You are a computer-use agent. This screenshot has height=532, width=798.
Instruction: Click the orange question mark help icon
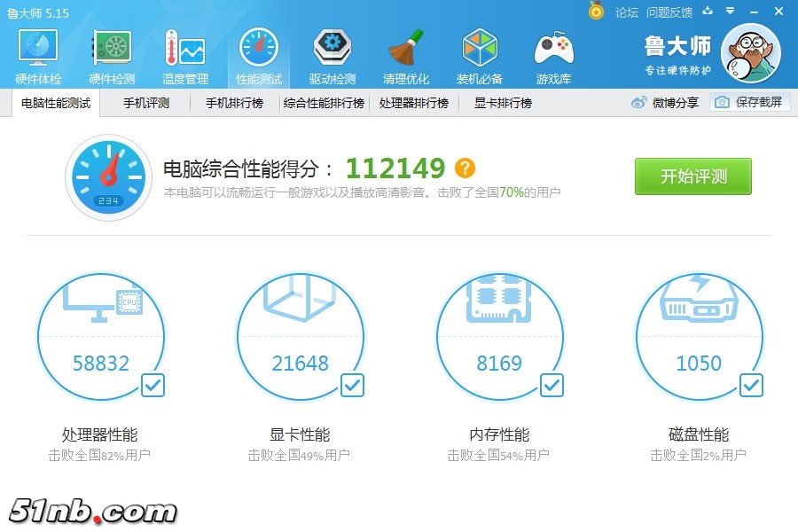[465, 168]
